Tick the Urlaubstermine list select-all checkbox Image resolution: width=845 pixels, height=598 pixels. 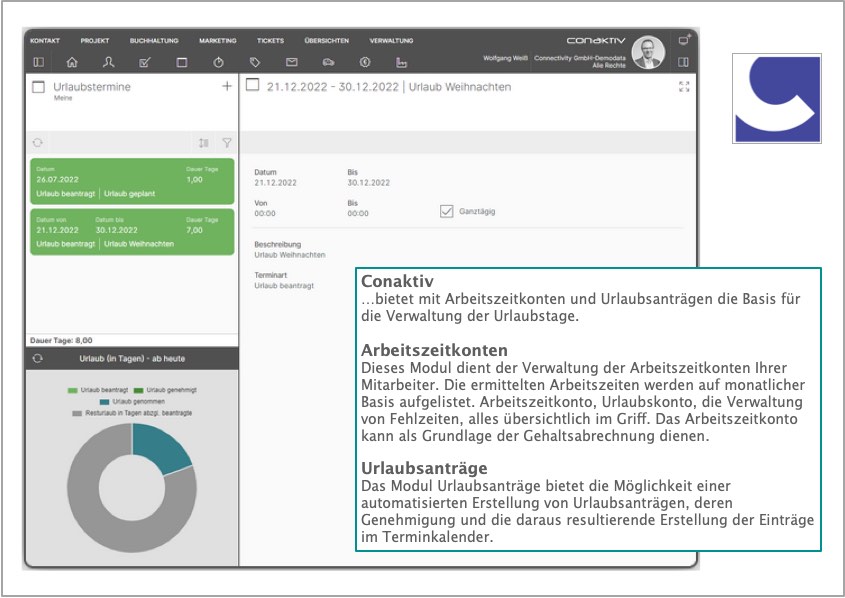pyautogui.click(x=39, y=87)
